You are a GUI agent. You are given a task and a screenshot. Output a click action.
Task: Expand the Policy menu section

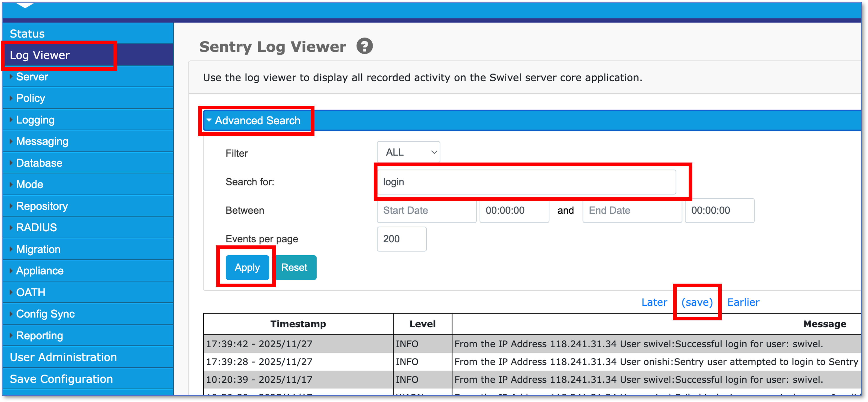pyautogui.click(x=30, y=98)
